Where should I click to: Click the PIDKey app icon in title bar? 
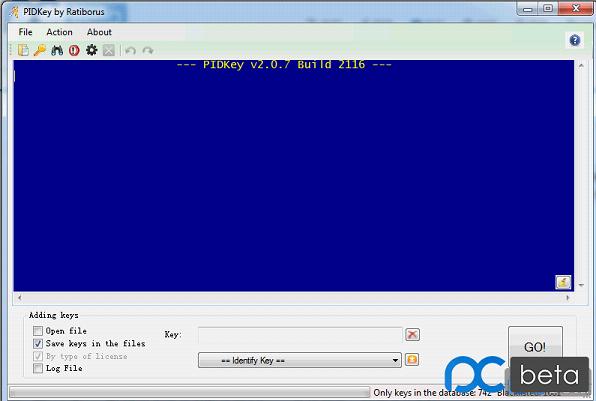coord(14,12)
